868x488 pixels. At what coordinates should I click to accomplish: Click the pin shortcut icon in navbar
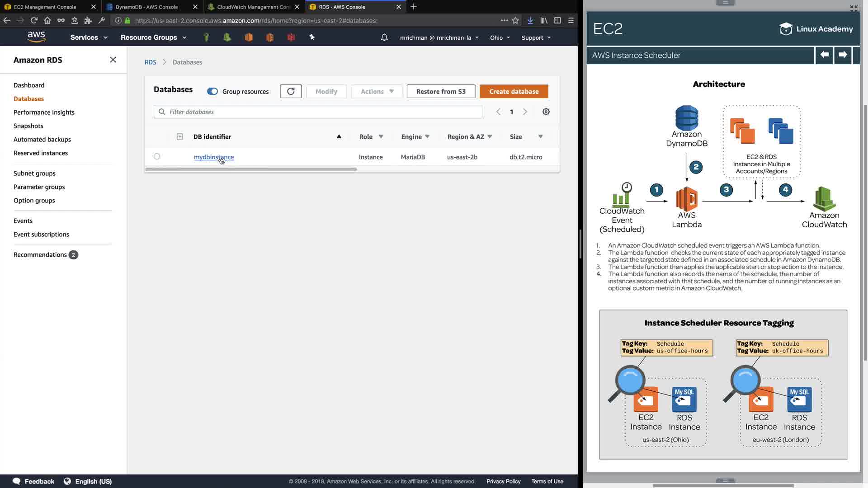(x=312, y=37)
